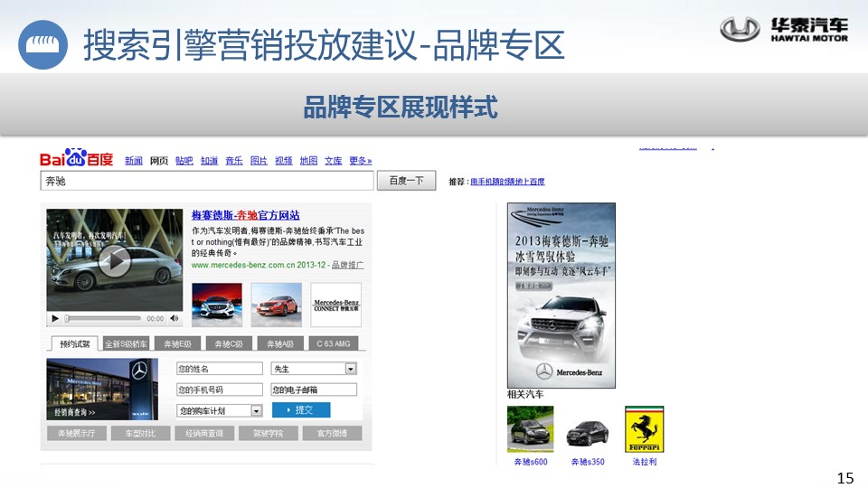The image size is (868, 488).
Task: Click the 百度一下 search button
Action: 406,181
